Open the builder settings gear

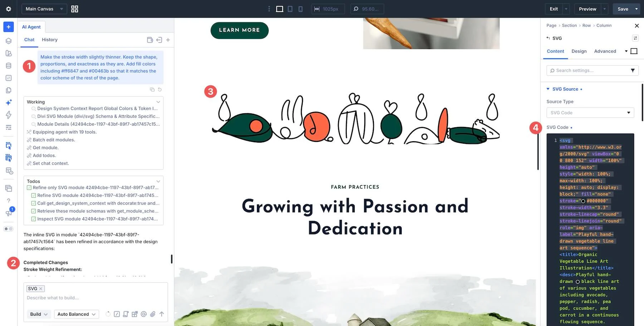click(9, 9)
